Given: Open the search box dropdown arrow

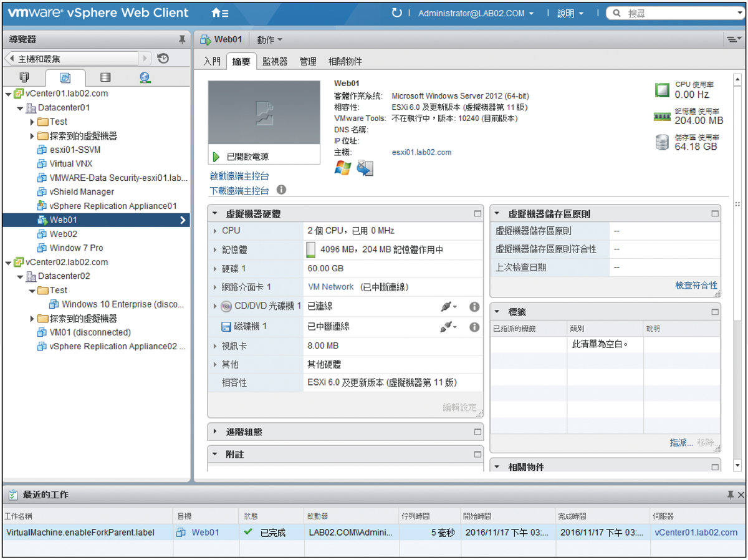Looking at the screenshot, I should (739, 13).
